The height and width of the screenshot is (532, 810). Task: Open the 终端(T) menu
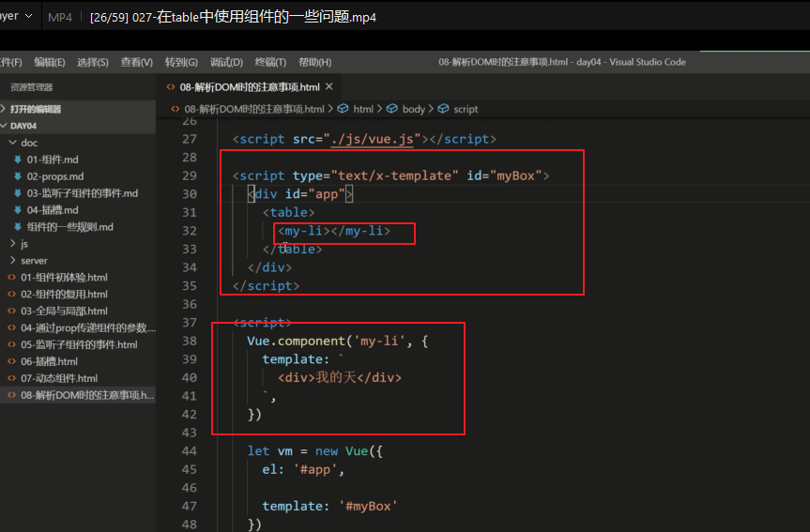(270, 62)
